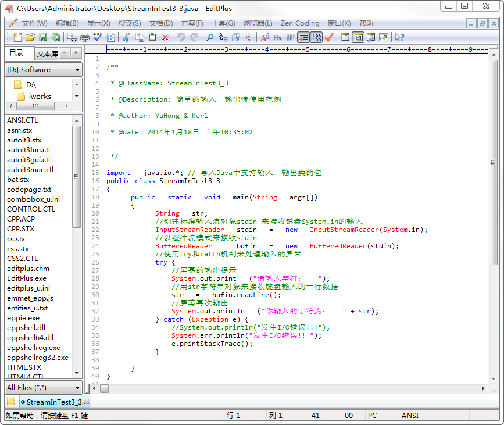Screen dimensions: 504x425
Task: Open the 'All Files (*.*)' filter dropdown
Action: [43, 387]
